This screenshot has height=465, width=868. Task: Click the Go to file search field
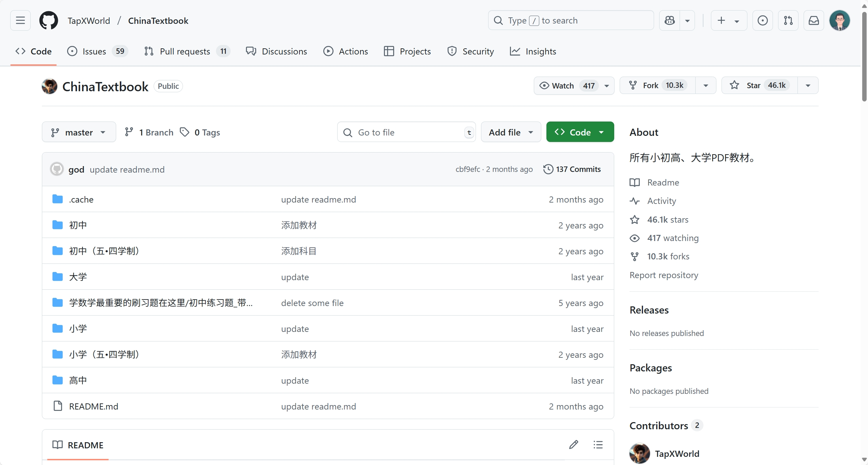coord(406,132)
